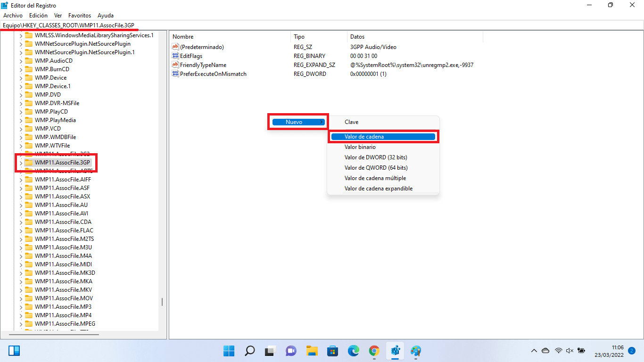This screenshot has width=644, height=362.
Task: Open the Edición menu
Action: coord(38,16)
